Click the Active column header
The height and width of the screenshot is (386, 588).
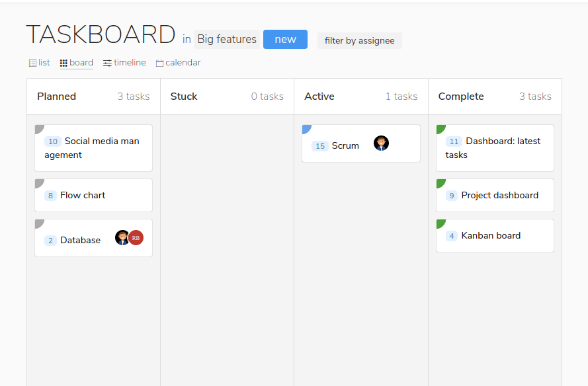360,96
